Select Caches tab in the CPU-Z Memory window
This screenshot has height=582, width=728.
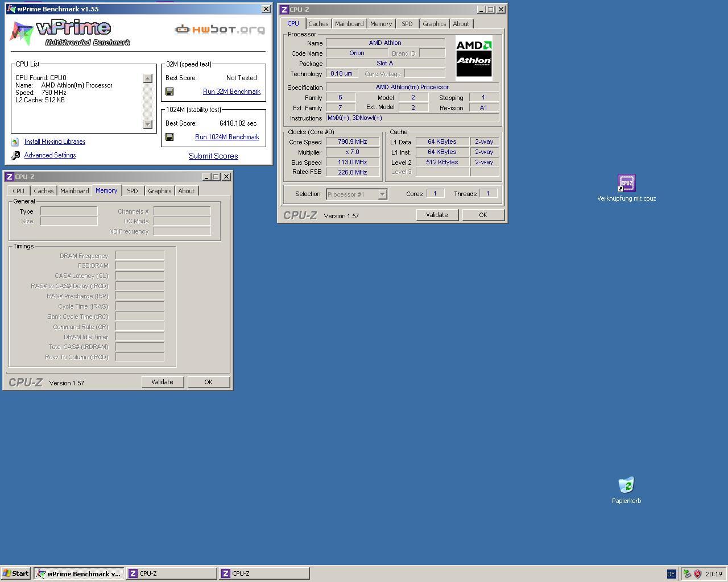point(44,191)
